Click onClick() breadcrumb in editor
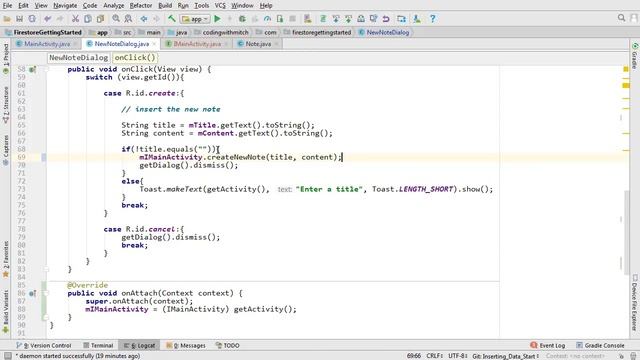 pyautogui.click(x=135, y=58)
